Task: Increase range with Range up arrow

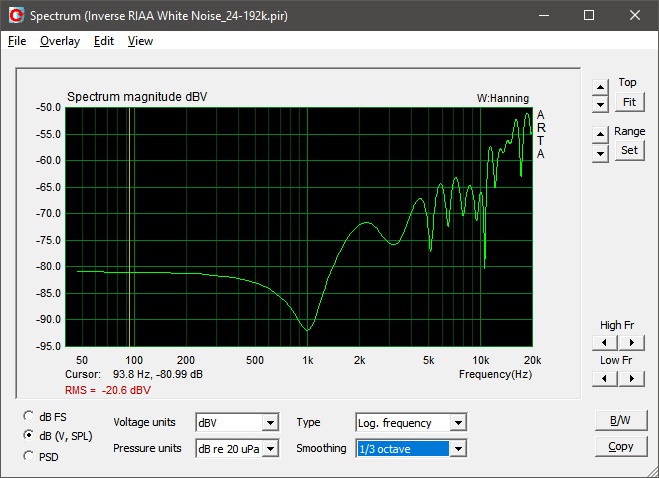Action: [600, 135]
